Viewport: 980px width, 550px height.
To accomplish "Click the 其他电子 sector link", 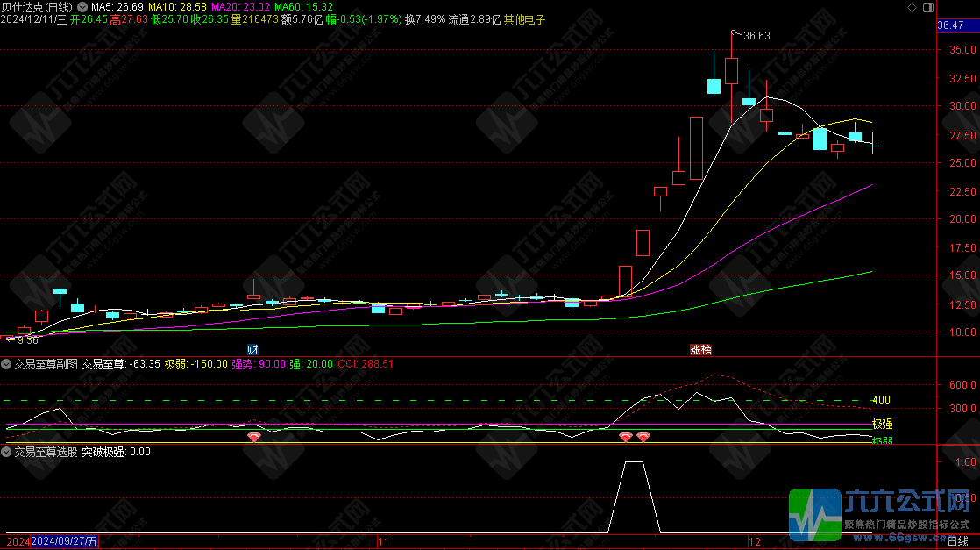I will [524, 19].
